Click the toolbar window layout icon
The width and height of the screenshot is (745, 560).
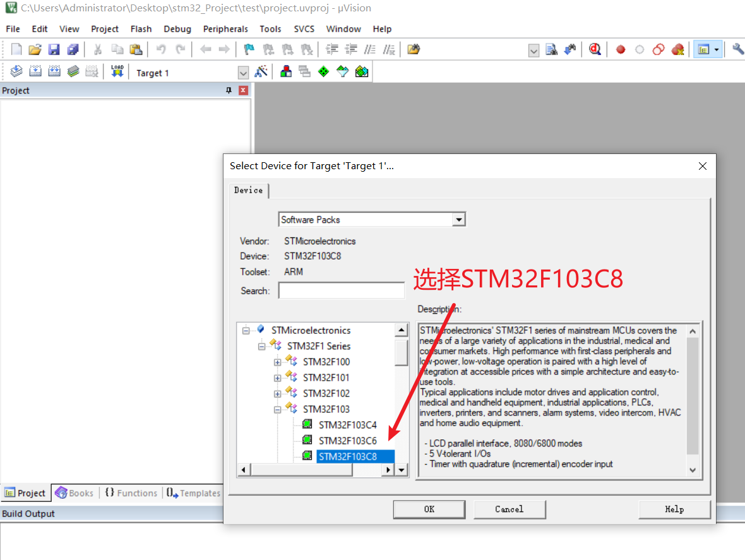pos(704,49)
